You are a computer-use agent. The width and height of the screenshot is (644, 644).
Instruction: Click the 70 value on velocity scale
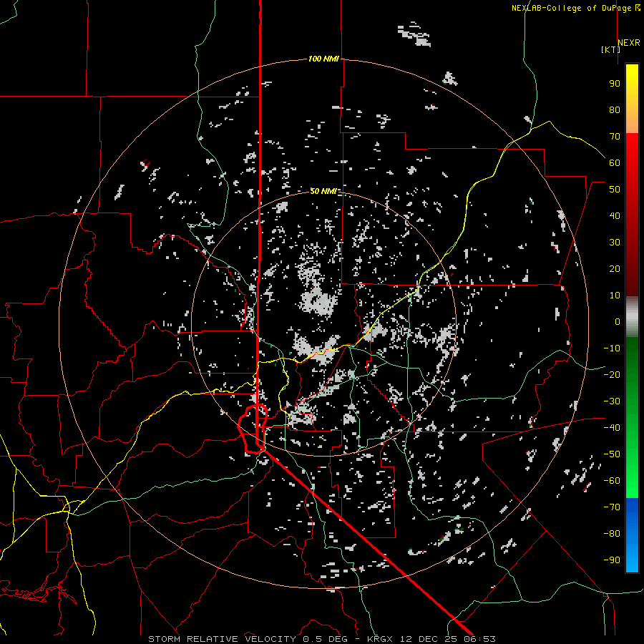(615, 137)
